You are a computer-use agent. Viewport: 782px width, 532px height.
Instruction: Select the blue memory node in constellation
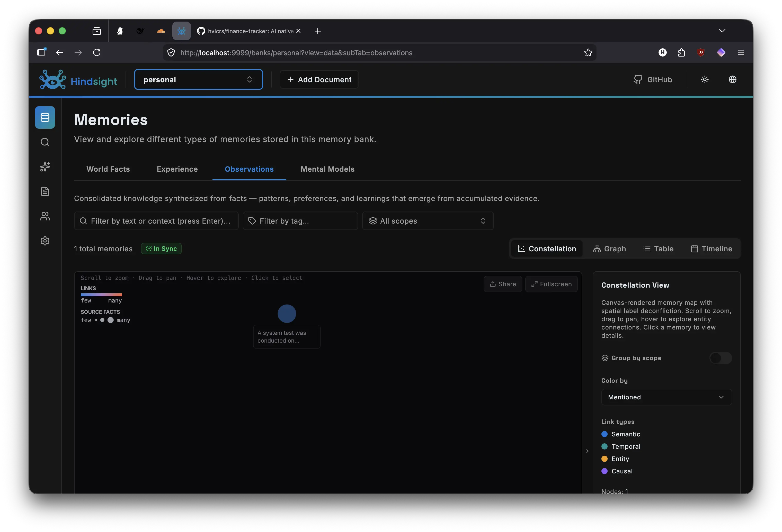point(286,313)
